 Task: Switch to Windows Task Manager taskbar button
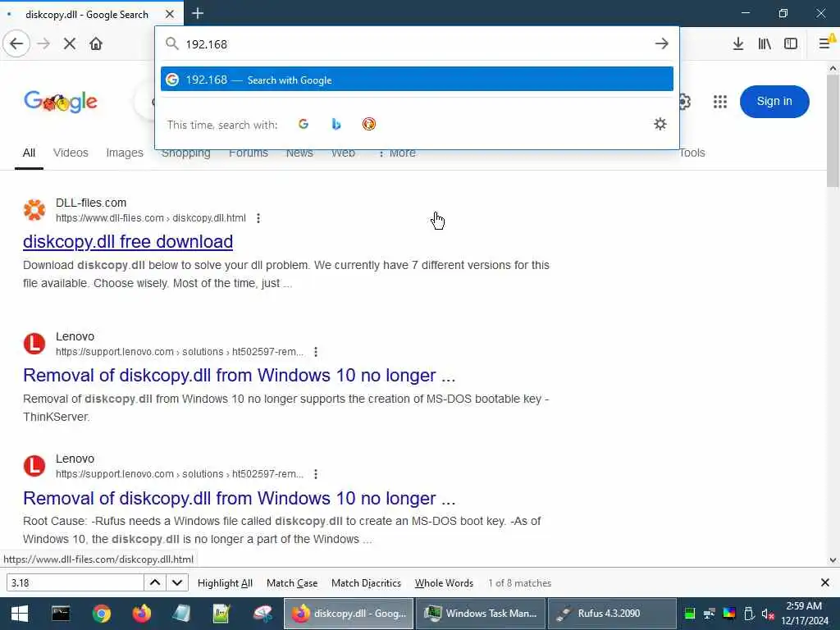481,614
